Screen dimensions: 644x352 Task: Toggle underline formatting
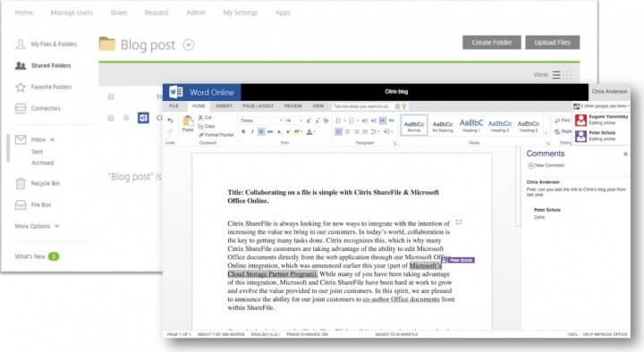point(261,131)
